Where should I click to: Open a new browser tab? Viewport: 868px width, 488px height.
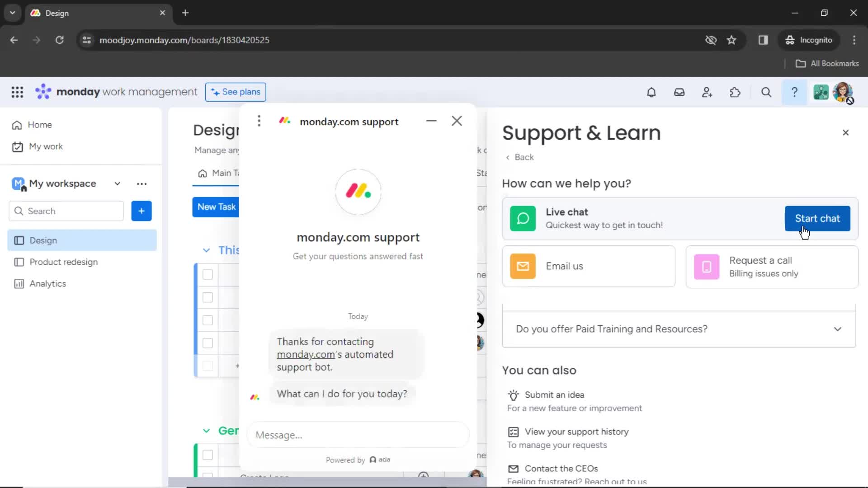pyautogui.click(x=185, y=13)
